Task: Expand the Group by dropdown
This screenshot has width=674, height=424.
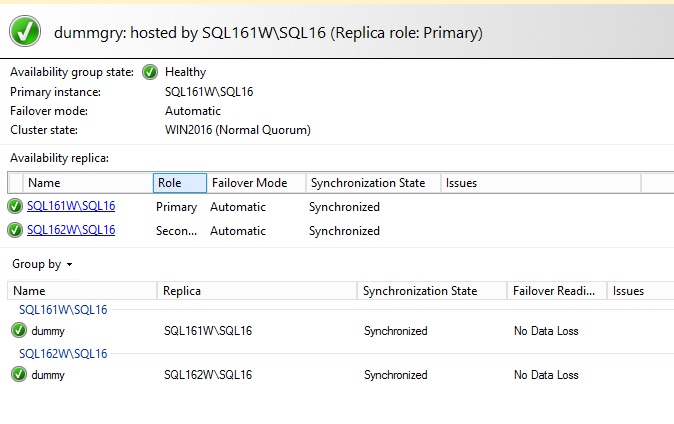Action: point(42,264)
